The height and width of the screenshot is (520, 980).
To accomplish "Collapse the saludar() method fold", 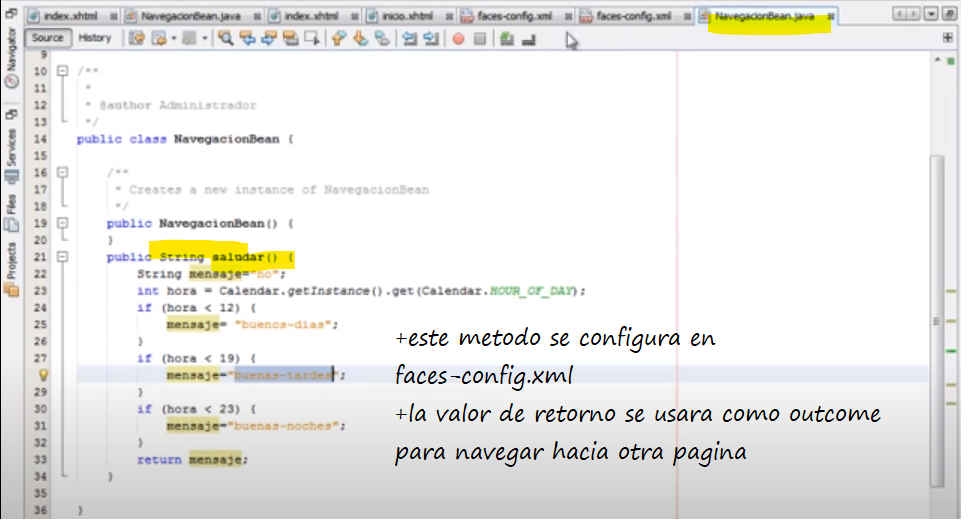I will tap(62, 256).
